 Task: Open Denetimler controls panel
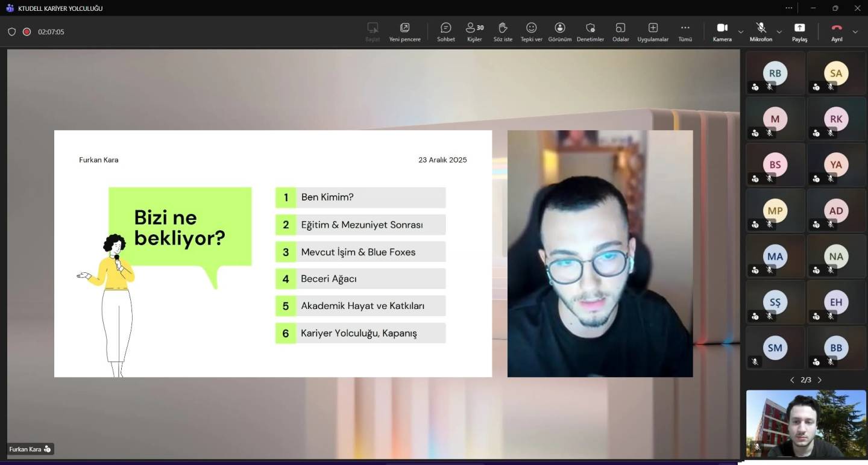pos(590,32)
